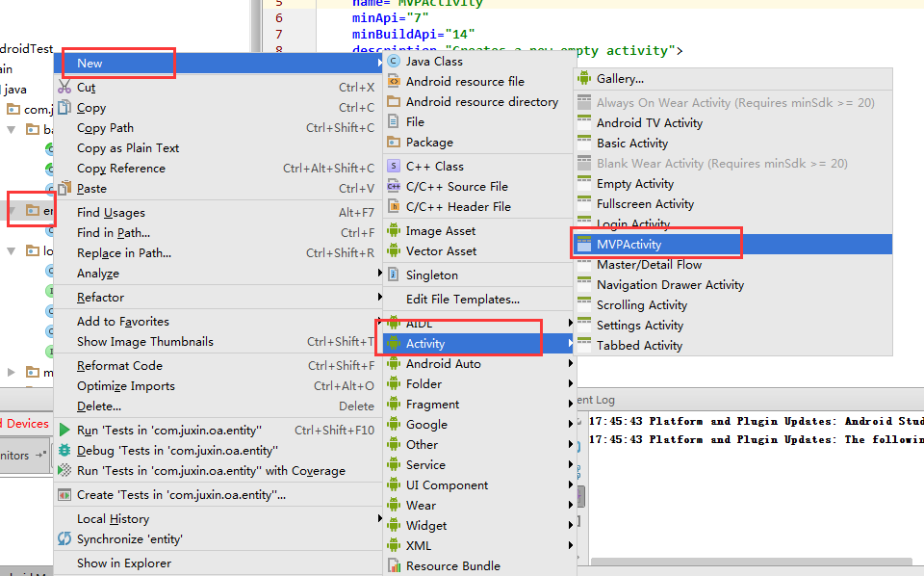Screen dimensions: 924x576
Task: Click the Debug tests bug icon
Action: point(64,451)
